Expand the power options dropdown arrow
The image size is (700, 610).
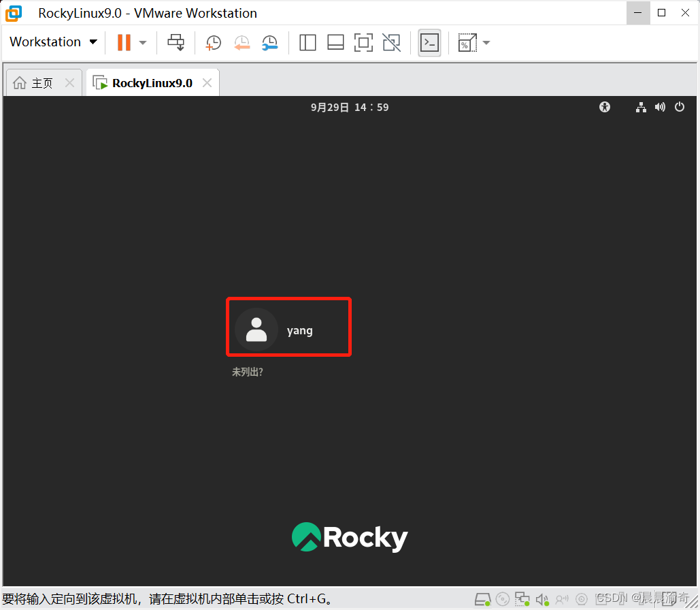(143, 43)
